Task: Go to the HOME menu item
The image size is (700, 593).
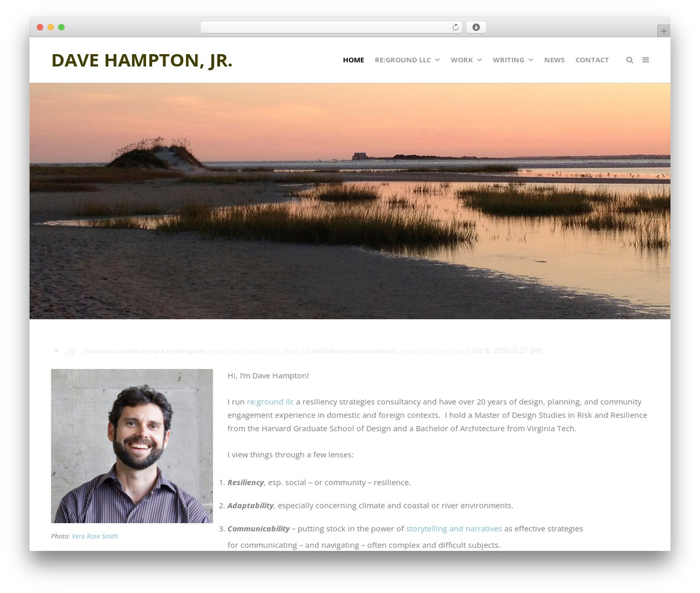Action: (353, 60)
